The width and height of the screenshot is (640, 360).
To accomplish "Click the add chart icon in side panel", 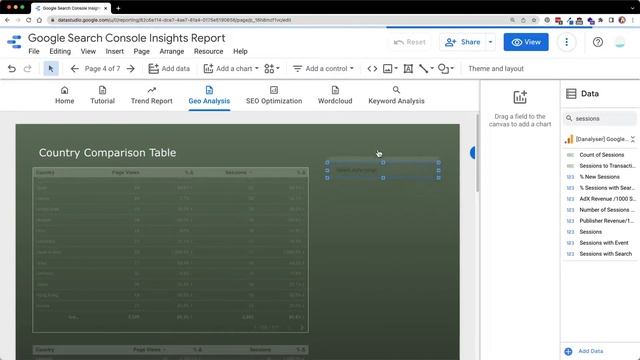I will click(x=520, y=97).
